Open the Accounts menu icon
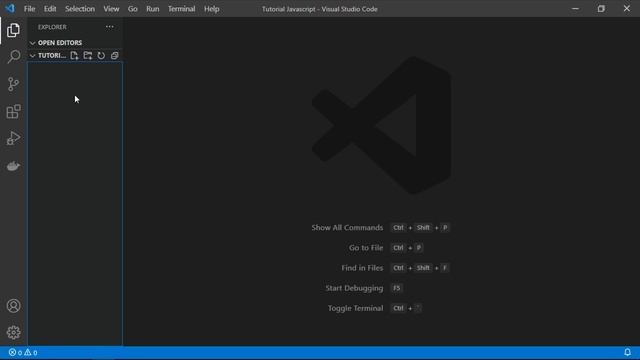640x360 pixels. click(x=13, y=306)
